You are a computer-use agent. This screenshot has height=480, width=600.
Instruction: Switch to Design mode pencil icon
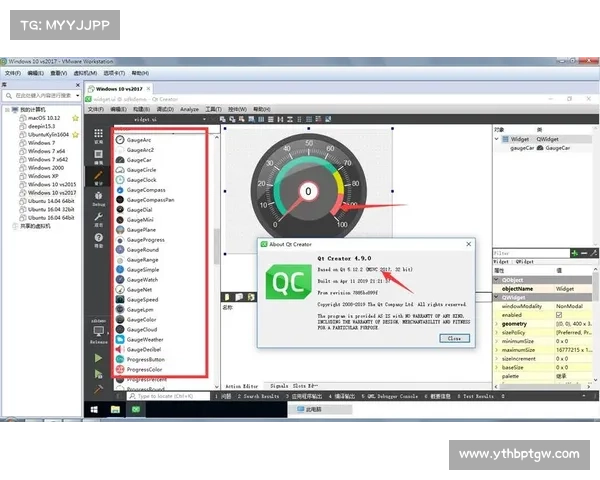98,177
